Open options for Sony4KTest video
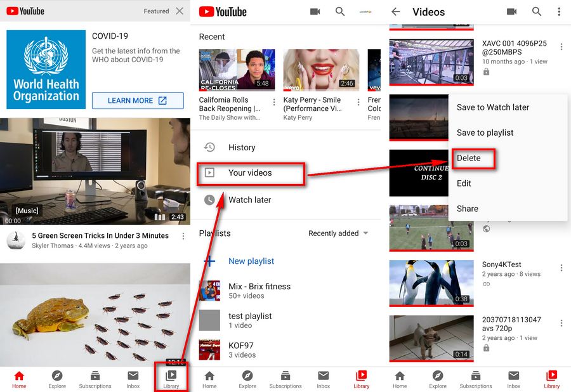Image resolution: width=571 pixels, height=392 pixels. point(561,268)
